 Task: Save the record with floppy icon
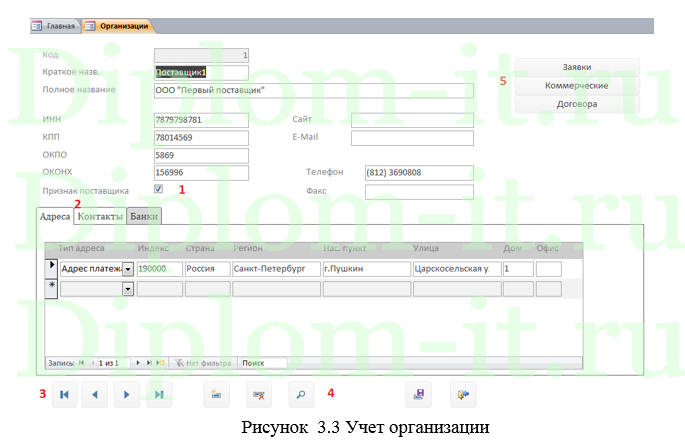[x=419, y=395]
